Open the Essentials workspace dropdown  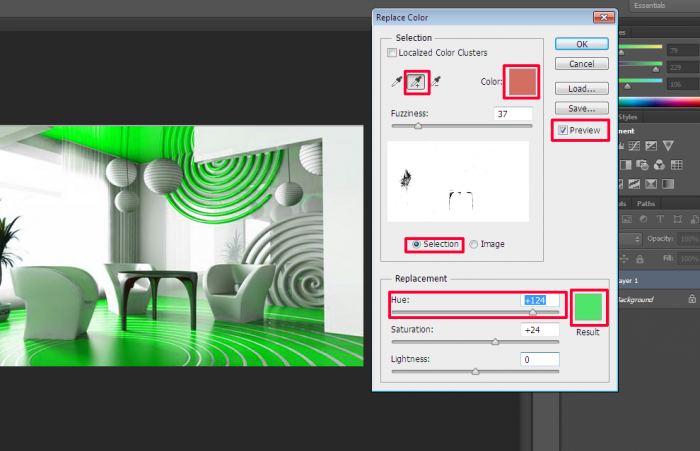[x=664, y=6]
